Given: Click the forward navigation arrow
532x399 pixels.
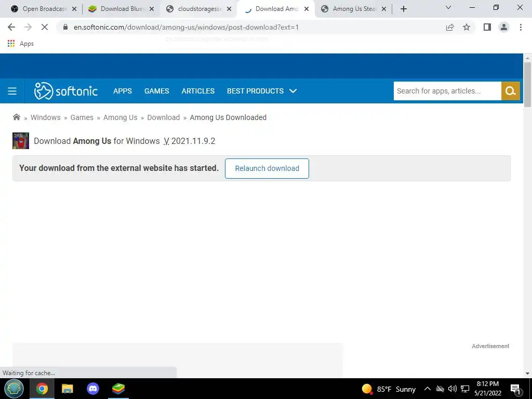Looking at the screenshot, I should (28, 27).
